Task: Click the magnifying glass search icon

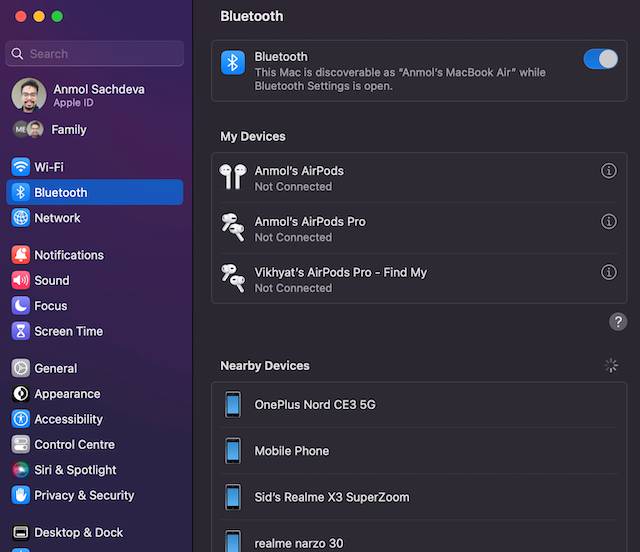Action: click(x=17, y=53)
